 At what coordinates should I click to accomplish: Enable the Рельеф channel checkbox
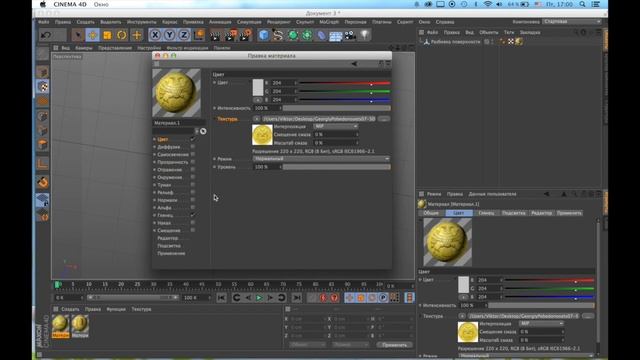tap(192, 192)
